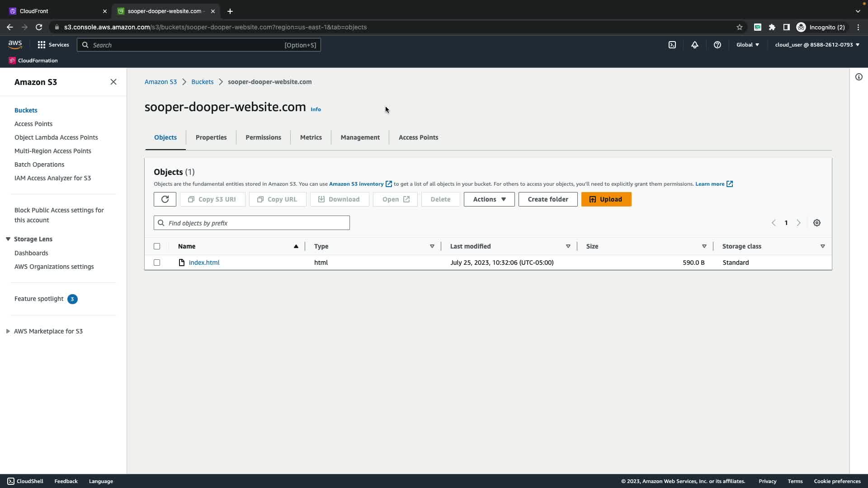Collapse the Storage Lens section
The height and width of the screenshot is (488, 868).
8,239
